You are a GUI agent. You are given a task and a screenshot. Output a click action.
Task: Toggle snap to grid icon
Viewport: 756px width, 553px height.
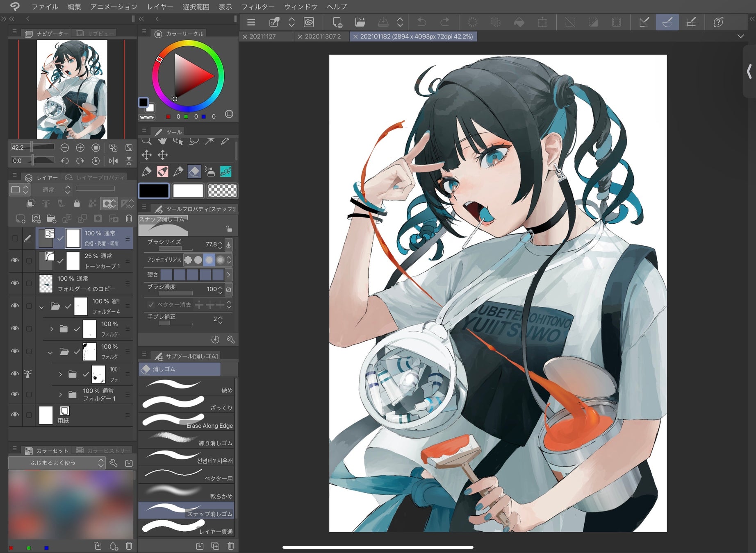(691, 22)
